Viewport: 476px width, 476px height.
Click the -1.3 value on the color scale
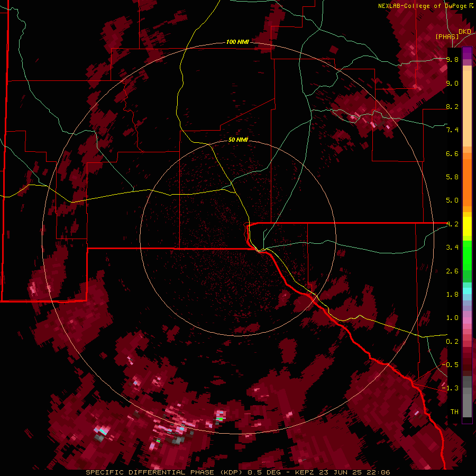[450, 388]
